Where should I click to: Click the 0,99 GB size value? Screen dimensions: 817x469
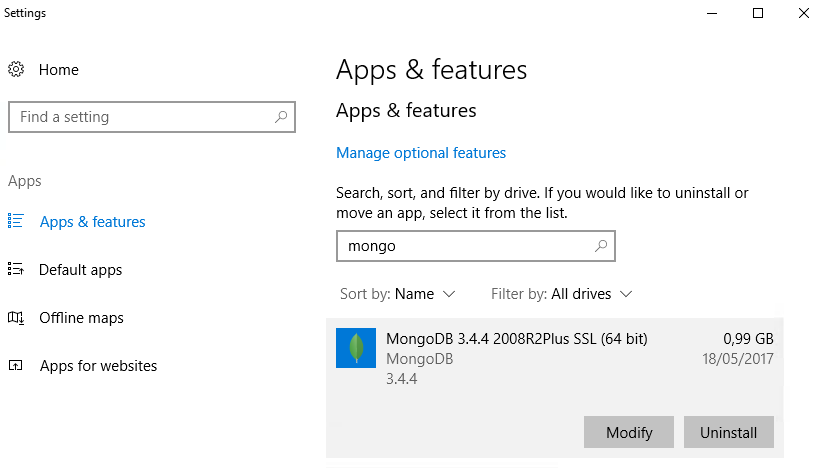748,339
